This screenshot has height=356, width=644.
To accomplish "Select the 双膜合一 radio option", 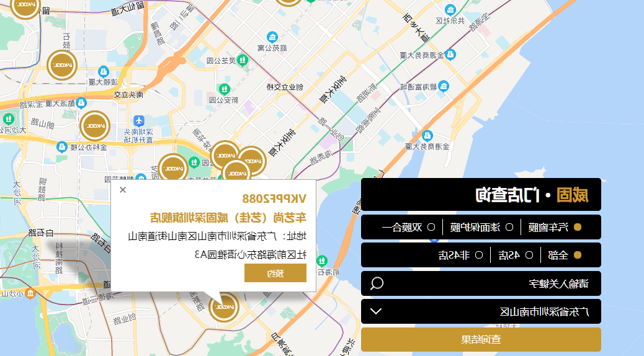I will tap(431, 227).
